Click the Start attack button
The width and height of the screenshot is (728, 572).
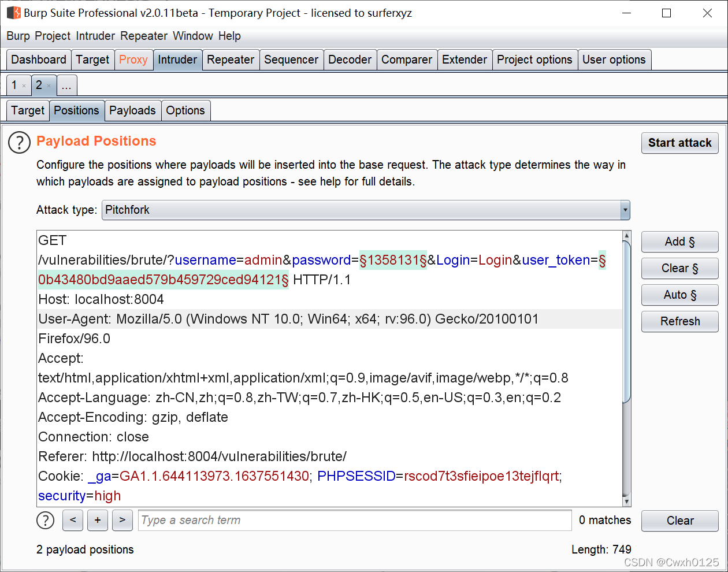pos(680,143)
